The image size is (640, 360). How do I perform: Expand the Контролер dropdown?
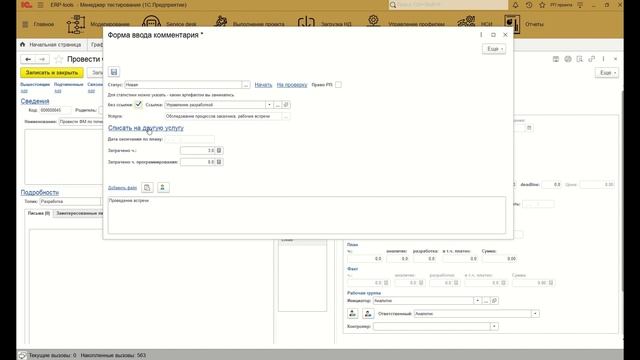[x=494, y=327]
